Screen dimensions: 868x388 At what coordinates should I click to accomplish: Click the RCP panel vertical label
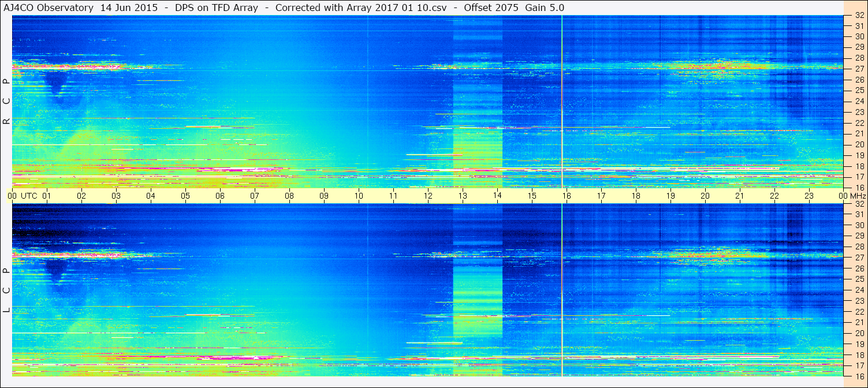(x=6, y=102)
